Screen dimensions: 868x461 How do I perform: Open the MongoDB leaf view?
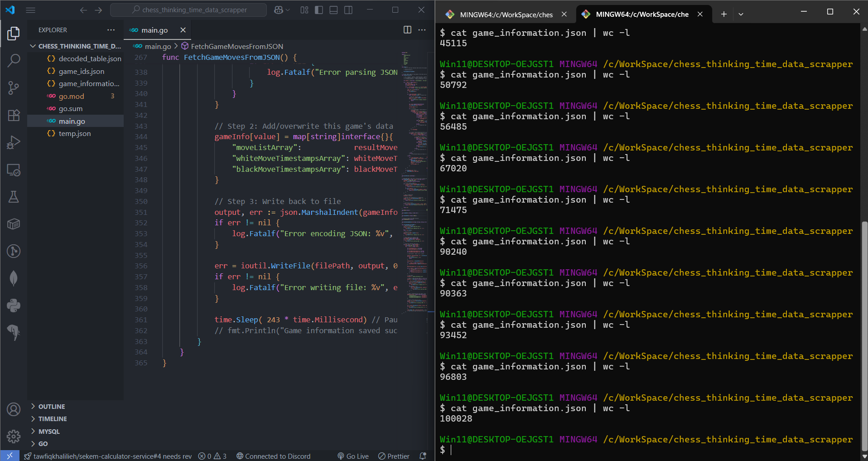14,278
